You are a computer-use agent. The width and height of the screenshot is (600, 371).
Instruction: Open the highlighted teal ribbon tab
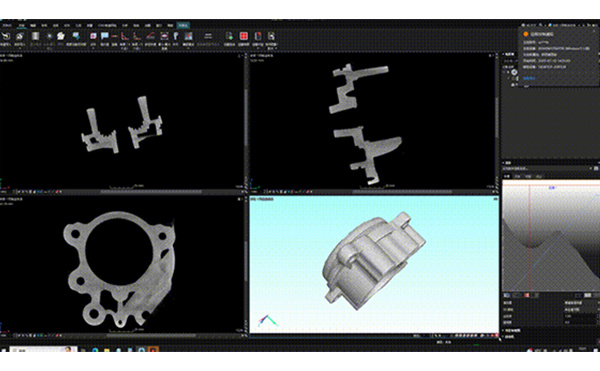click(183, 25)
